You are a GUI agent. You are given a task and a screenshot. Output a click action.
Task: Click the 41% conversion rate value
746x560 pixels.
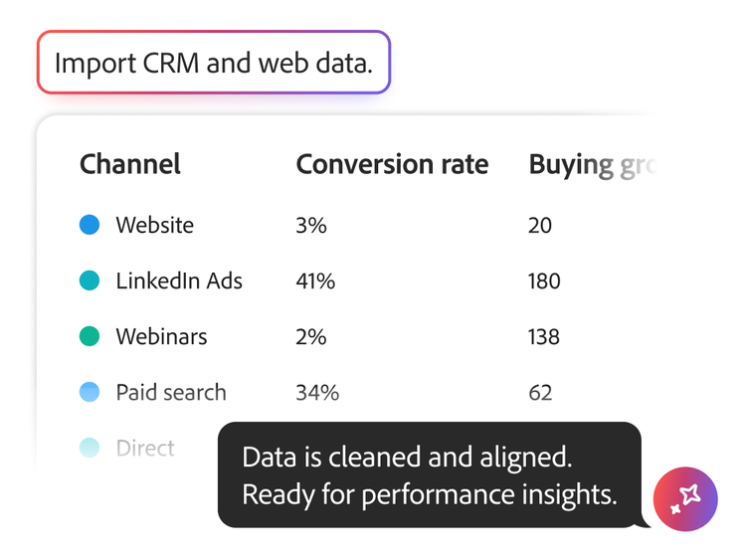pyautogui.click(x=315, y=281)
